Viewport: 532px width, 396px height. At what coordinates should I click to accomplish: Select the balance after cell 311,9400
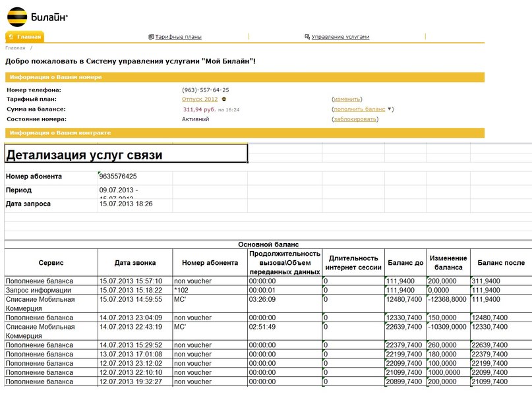click(501, 281)
